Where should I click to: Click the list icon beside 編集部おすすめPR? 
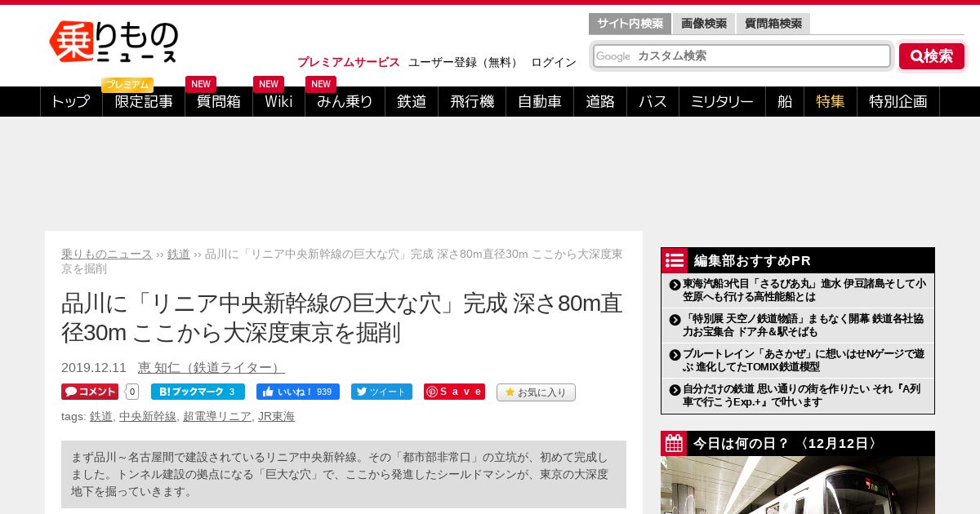point(675,260)
